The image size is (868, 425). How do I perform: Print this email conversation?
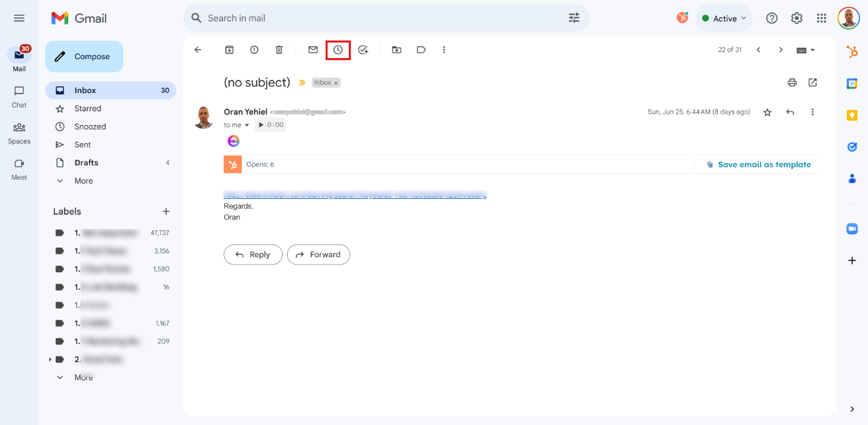click(x=792, y=82)
